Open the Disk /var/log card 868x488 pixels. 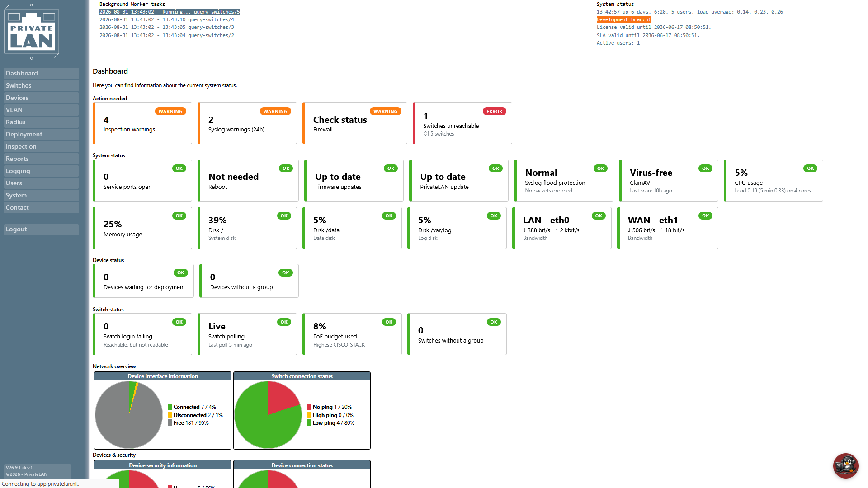[x=457, y=228]
